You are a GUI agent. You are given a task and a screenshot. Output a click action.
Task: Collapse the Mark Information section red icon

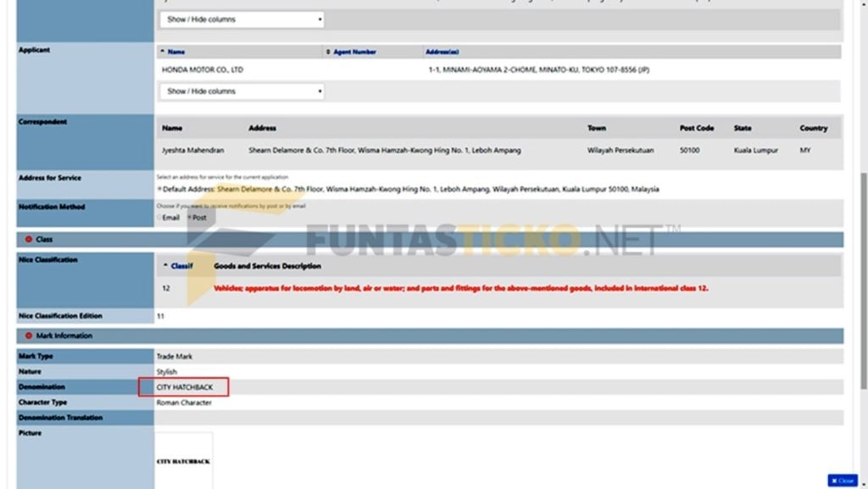coord(28,336)
